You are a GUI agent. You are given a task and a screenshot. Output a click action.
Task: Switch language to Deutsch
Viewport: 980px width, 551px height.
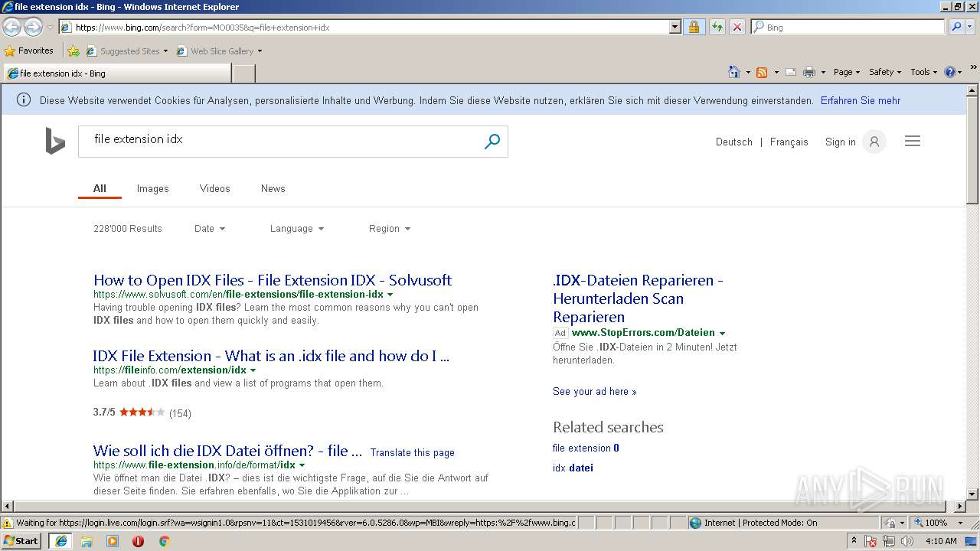(x=734, y=142)
